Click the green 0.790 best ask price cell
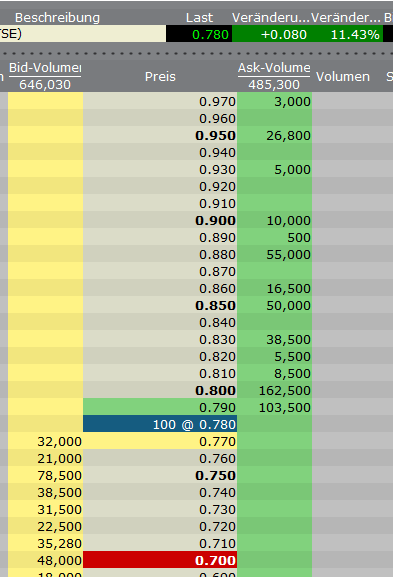 [x=160, y=407]
